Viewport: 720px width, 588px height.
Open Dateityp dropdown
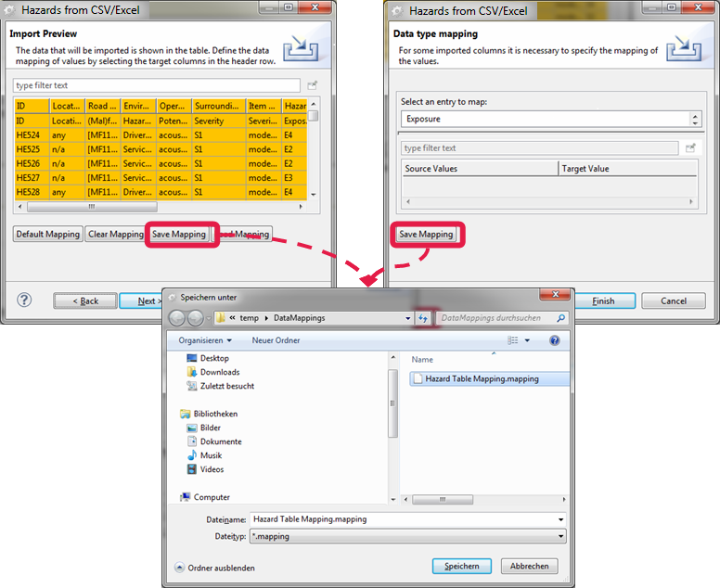click(x=560, y=536)
